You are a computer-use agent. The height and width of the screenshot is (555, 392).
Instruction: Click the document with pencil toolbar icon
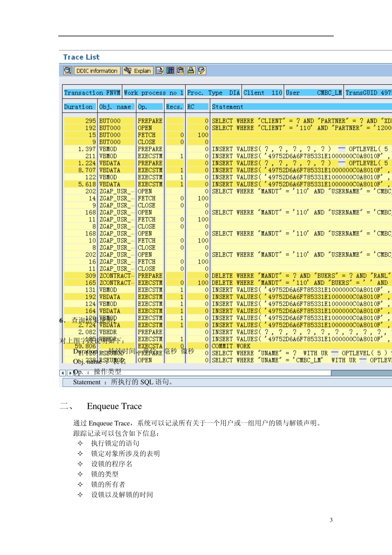[x=160, y=71]
